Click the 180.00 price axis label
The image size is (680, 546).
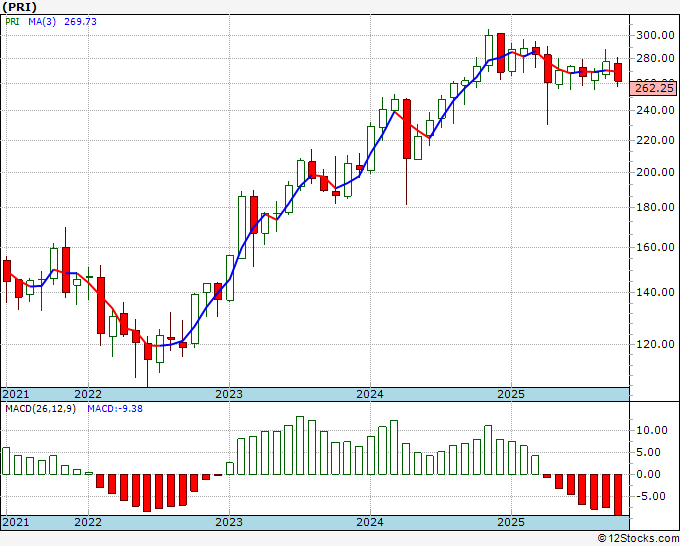coord(655,207)
